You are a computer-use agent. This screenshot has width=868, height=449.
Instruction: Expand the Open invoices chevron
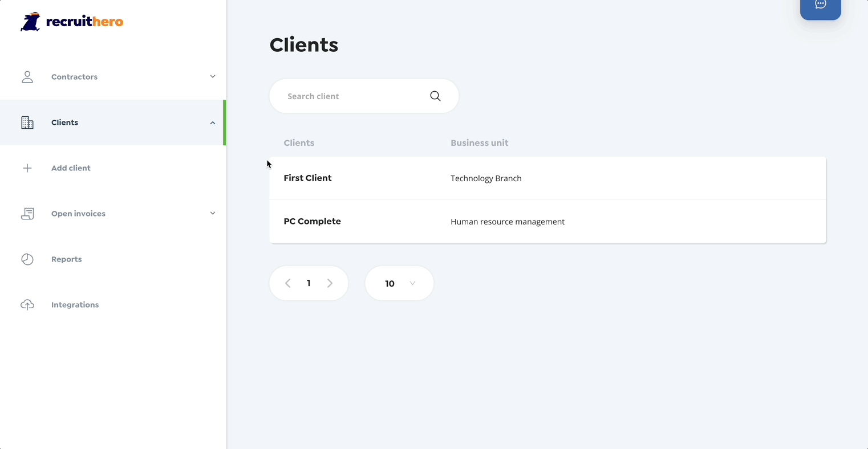click(x=213, y=214)
